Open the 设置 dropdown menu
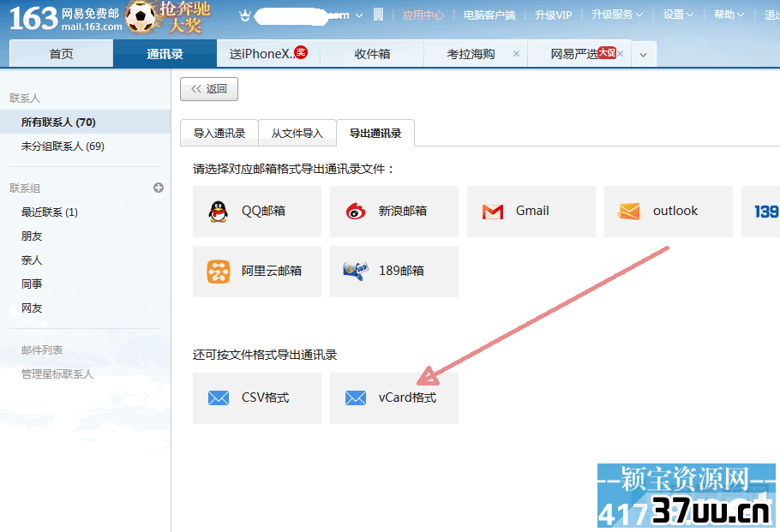The image size is (780, 532). (x=678, y=15)
